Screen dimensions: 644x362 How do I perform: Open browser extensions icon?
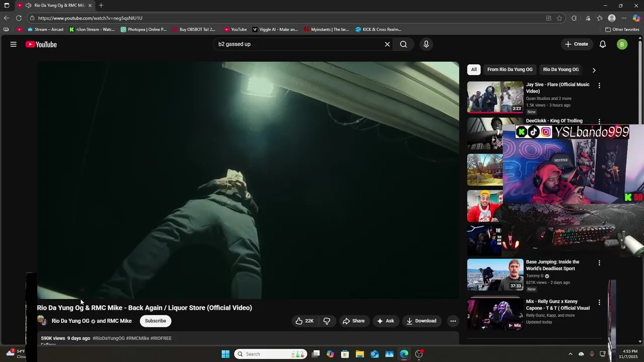[574, 18]
